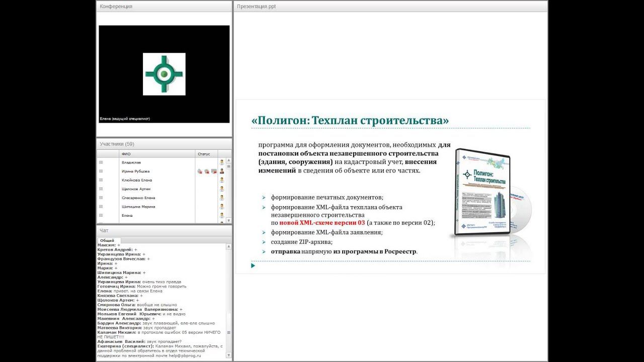
Task: Click the video caption Елена (ведущий специалист)
Action: click(125, 119)
